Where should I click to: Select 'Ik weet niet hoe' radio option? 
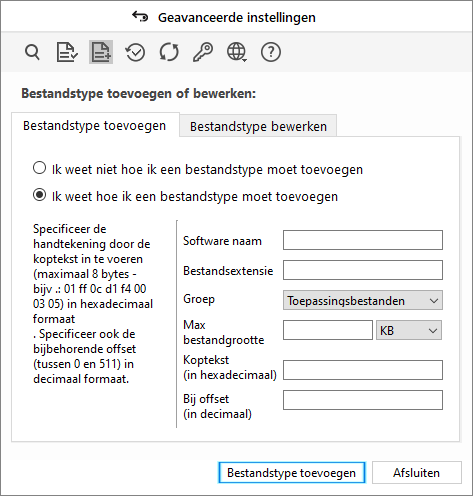[39, 168]
